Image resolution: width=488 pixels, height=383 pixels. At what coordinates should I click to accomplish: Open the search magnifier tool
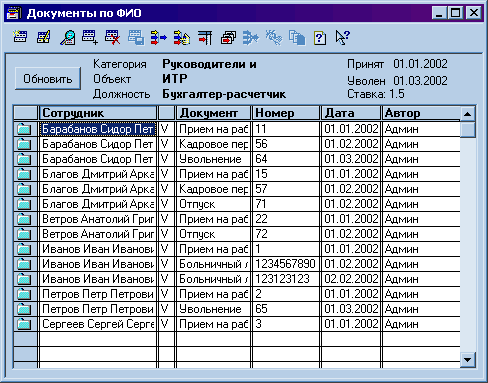(68, 37)
